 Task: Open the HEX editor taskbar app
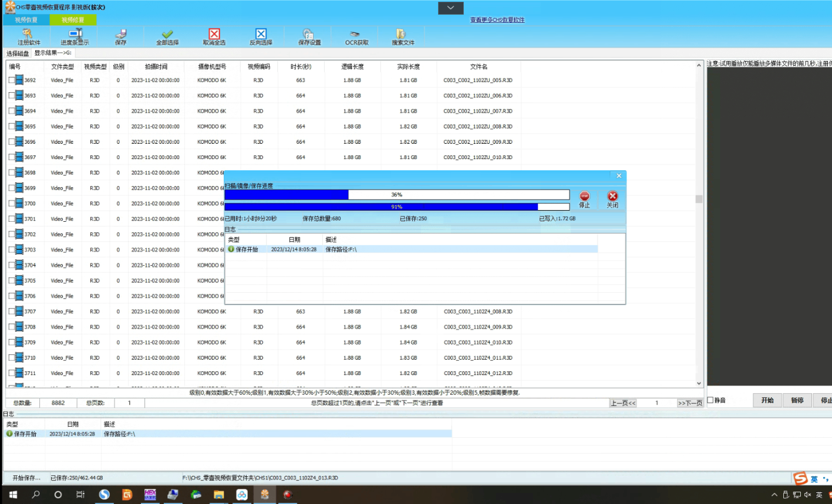tap(150, 495)
